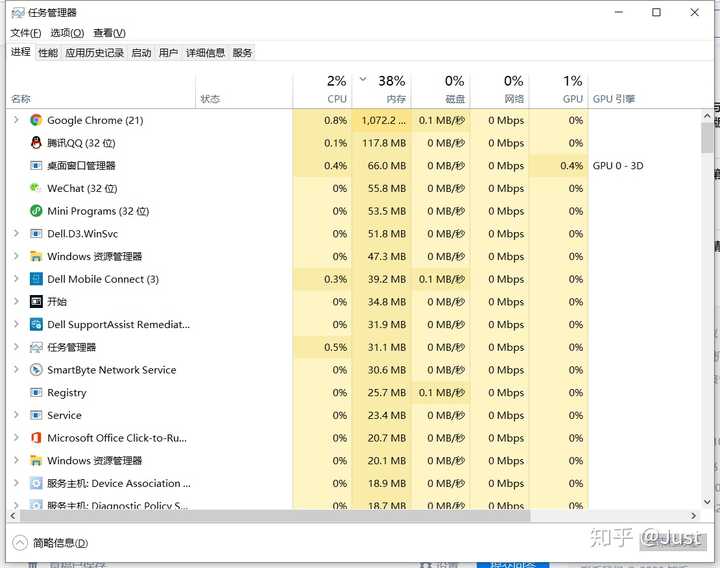Expand 服务主机: Device Association row
Image resolution: width=720 pixels, height=568 pixels.
click(16, 483)
